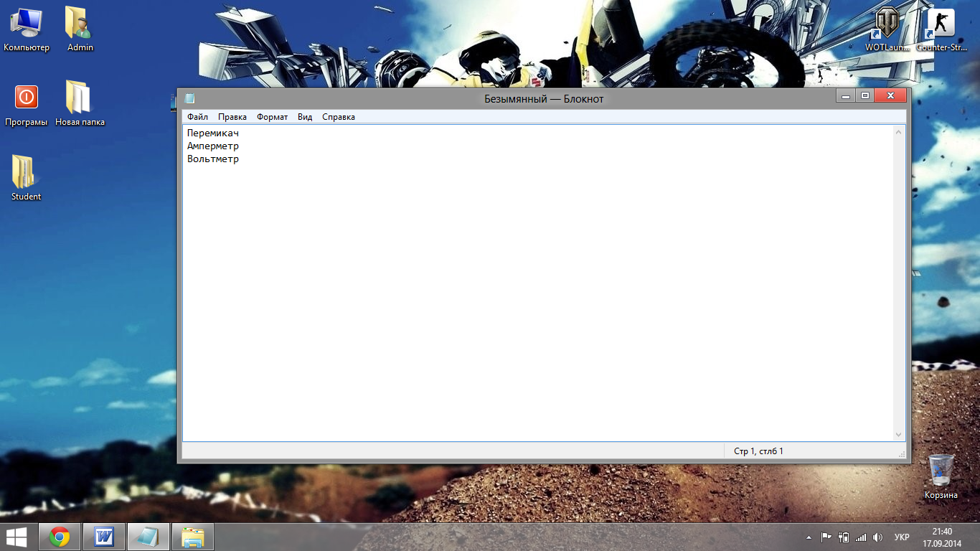Select the Корзина recycle bin icon
This screenshot has width=980, height=551.
click(941, 476)
